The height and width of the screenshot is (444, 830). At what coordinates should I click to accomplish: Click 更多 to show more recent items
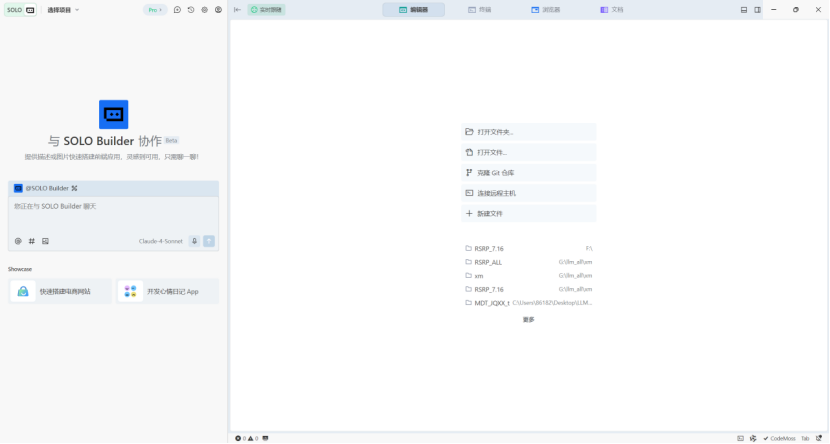click(x=529, y=320)
